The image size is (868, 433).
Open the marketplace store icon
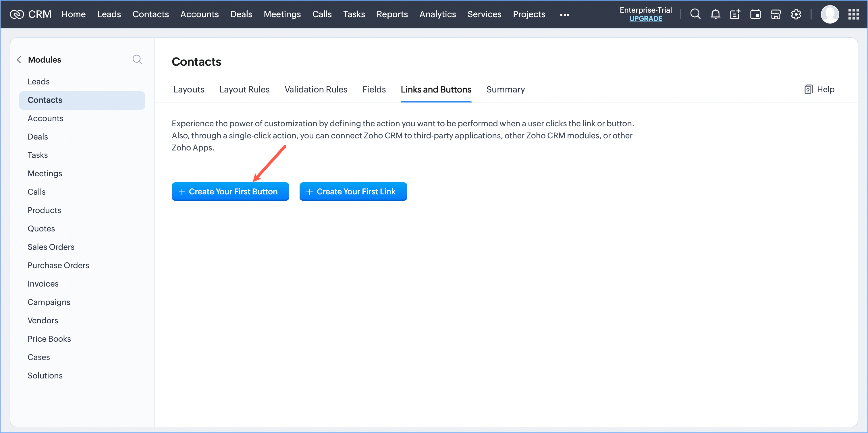tap(776, 14)
